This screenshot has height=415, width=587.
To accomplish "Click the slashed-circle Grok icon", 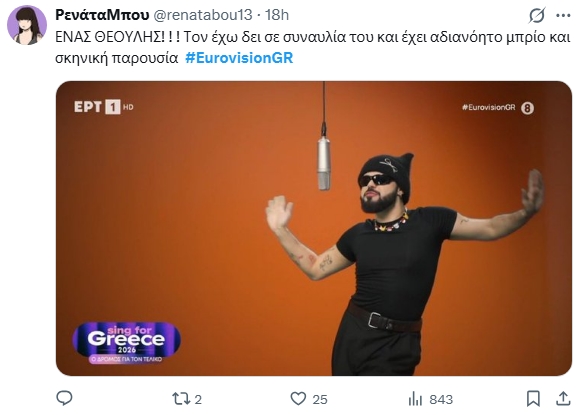I will click(x=536, y=16).
